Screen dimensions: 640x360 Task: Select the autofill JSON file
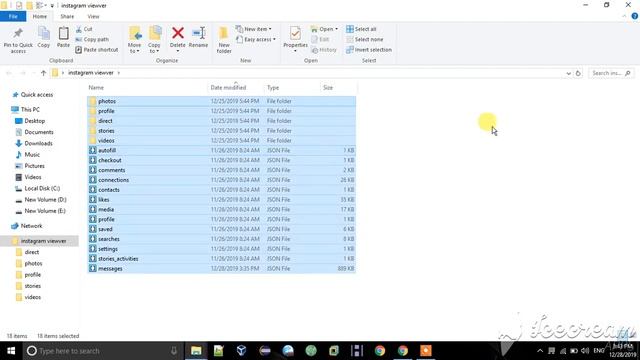point(222,150)
